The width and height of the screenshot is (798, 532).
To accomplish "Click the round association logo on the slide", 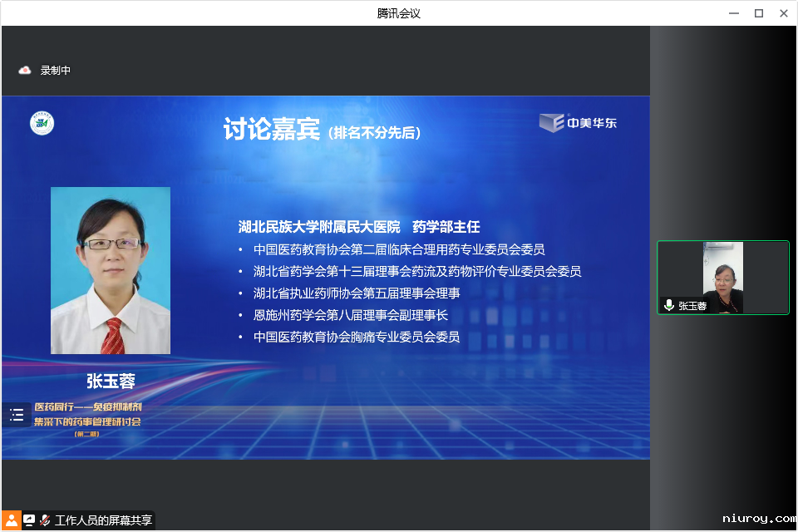I will click(x=42, y=123).
